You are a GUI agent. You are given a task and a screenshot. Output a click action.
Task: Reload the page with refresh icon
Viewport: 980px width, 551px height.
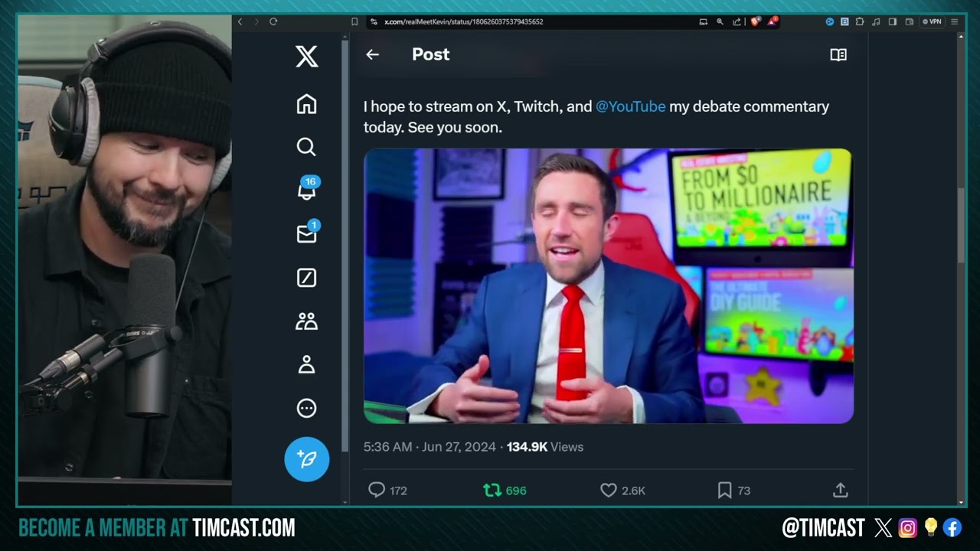pos(273,21)
